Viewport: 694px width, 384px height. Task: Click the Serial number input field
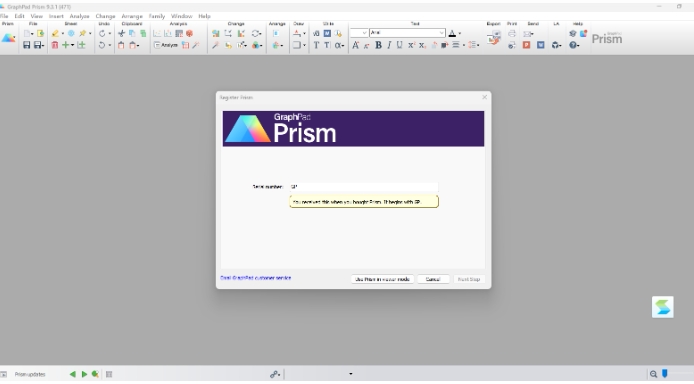point(363,187)
